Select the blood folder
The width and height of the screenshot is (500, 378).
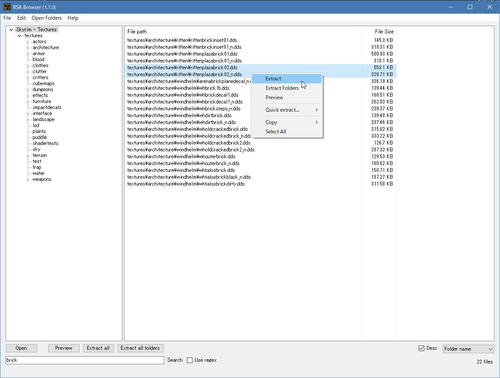click(x=38, y=60)
